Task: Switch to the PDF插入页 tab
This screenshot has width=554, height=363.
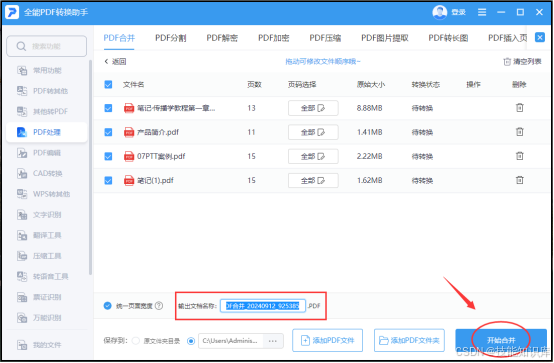Action: pos(507,38)
